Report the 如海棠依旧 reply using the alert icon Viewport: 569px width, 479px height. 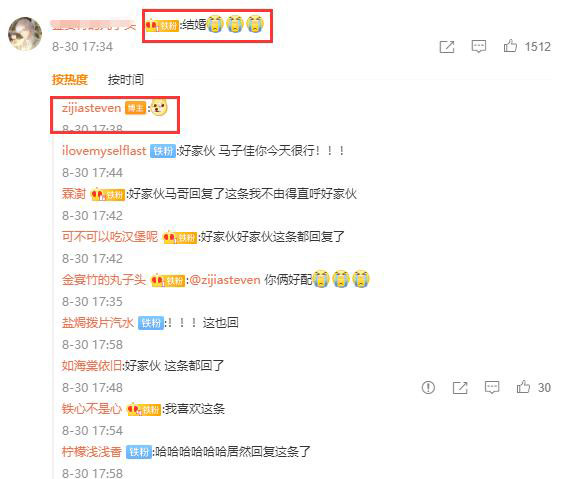pyautogui.click(x=428, y=388)
